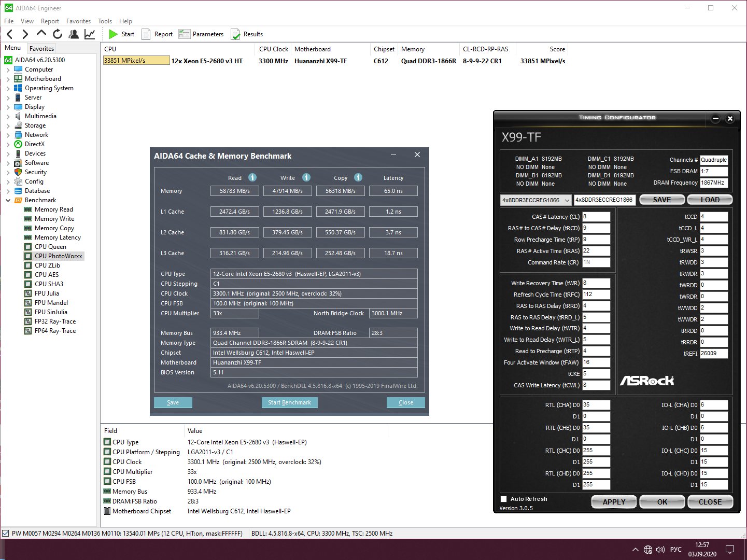The height and width of the screenshot is (560, 747).
Task: Select the Computer node in the tree
Action: 39,69
